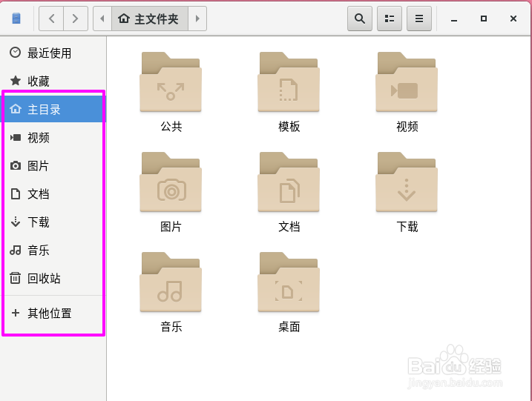Image resolution: width=532 pixels, height=401 pixels.
Task: Open 视频 in the sidebar
Action: pyautogui.click(x=53, y=137)
